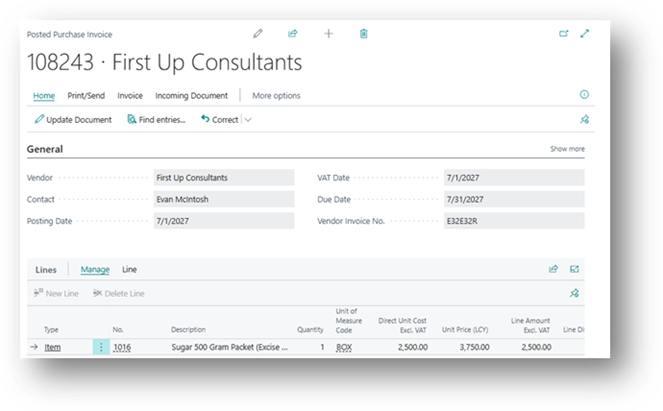
Task: Expand More options menu
Action: (x=276, y=96)
